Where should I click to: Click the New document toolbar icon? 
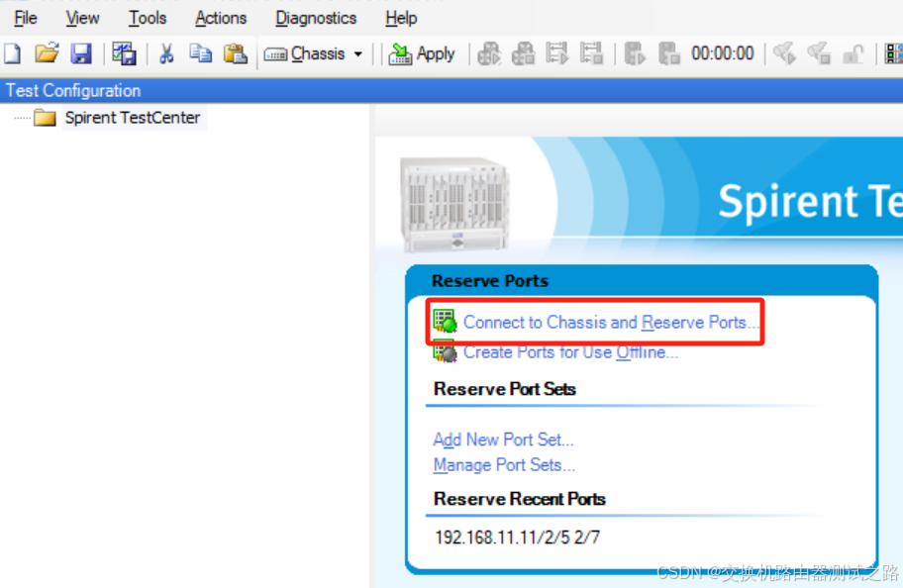(x=13, y=54)
